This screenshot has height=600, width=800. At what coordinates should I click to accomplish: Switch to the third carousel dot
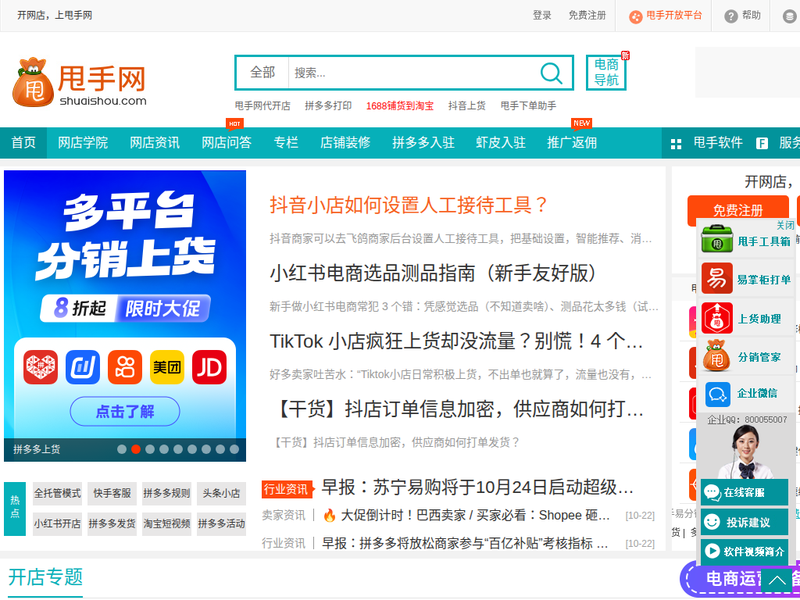[150, 449]
